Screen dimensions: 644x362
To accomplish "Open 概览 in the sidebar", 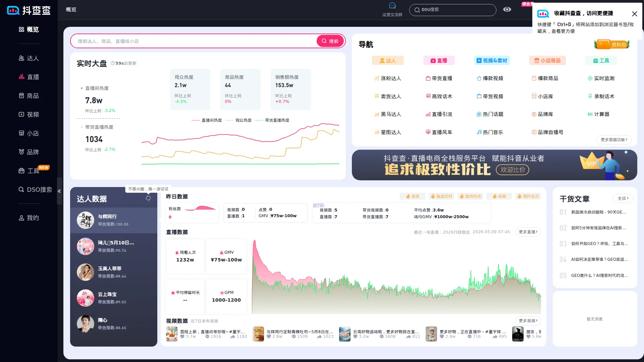I will point(29,29).
